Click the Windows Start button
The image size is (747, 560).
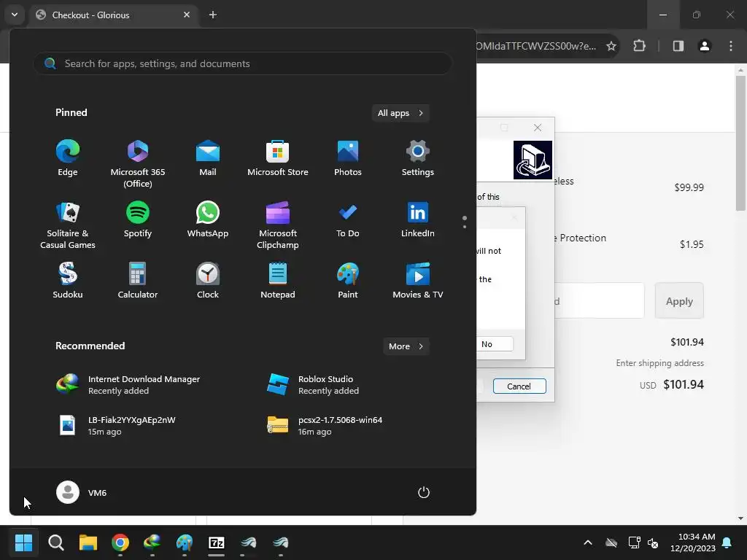pos(23,542)
